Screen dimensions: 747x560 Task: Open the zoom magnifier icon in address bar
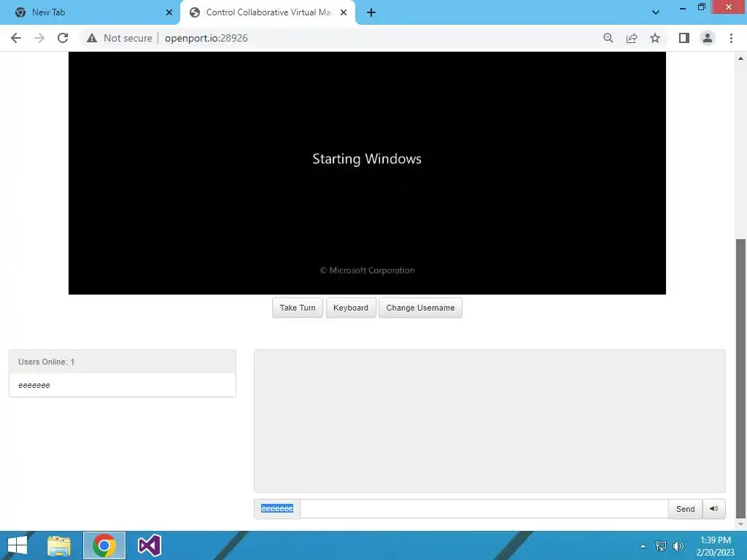608,38
